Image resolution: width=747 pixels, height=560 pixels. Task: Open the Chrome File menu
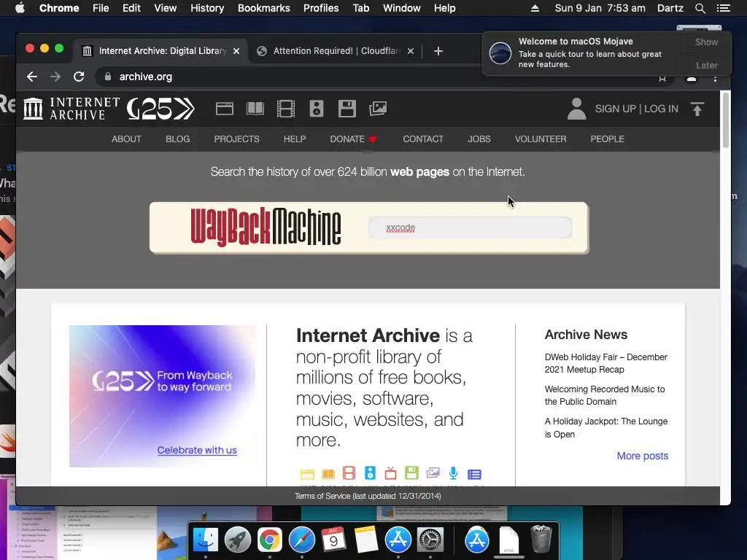101,8
